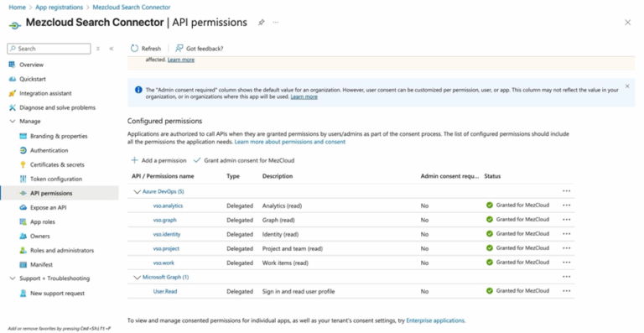Open ellipsis menu for vso.work row
Viewport: 644px width, 333px height.
[567, 263]
